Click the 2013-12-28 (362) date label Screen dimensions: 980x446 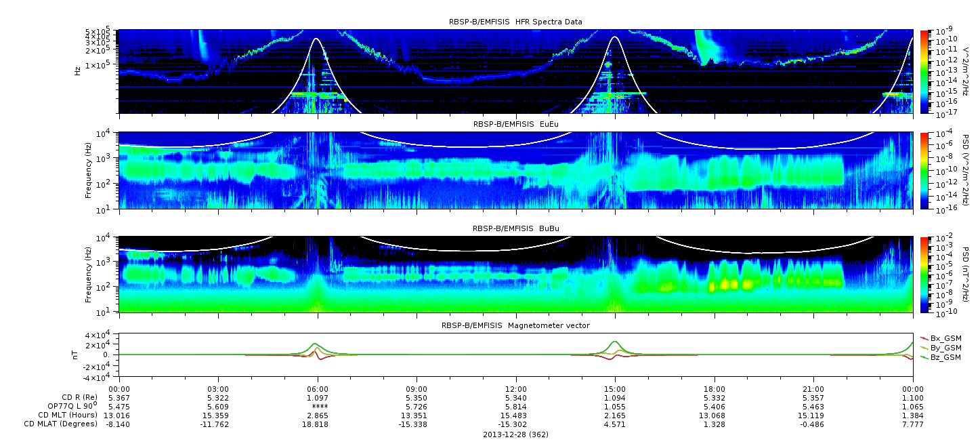[515, 434]
